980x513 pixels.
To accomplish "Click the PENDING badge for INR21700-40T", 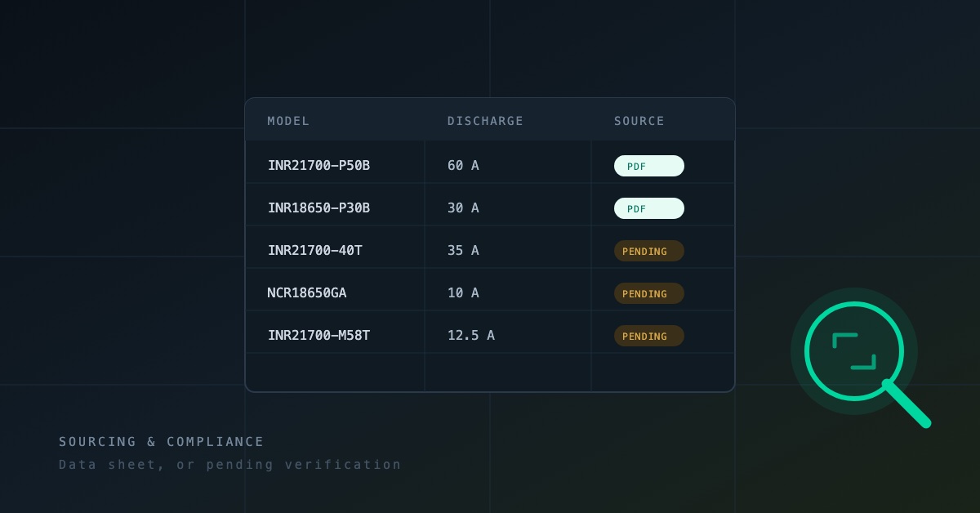I will [x=649, y=251].
